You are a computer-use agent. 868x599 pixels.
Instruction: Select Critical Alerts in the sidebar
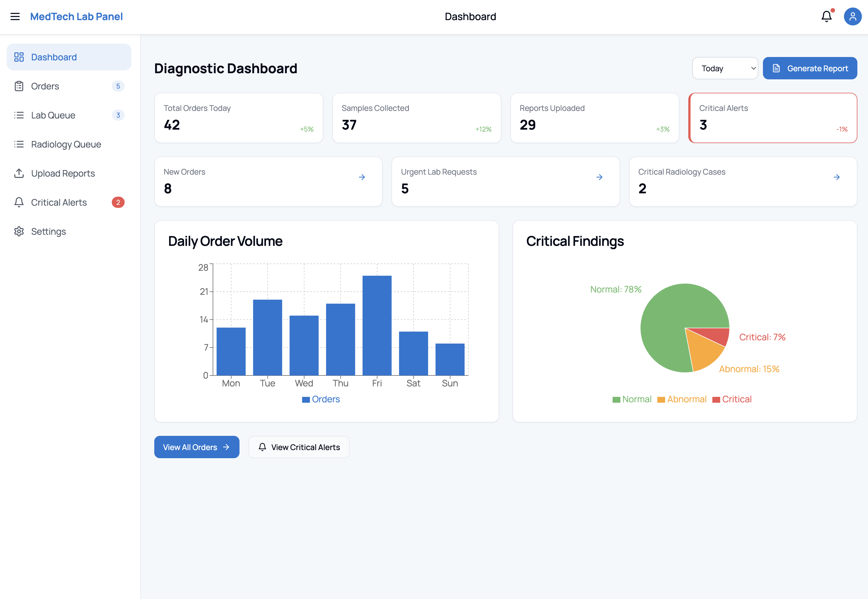59,203
